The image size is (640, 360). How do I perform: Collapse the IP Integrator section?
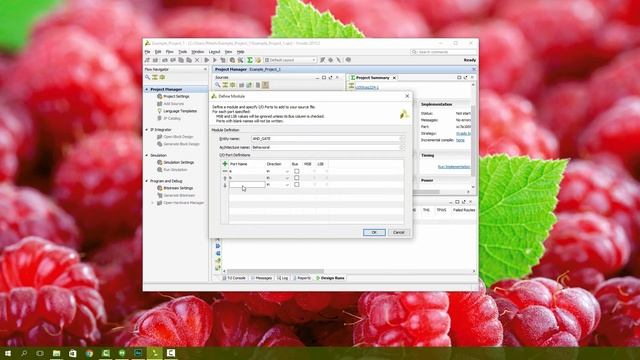pyautogui.click(x=147, y=130)
